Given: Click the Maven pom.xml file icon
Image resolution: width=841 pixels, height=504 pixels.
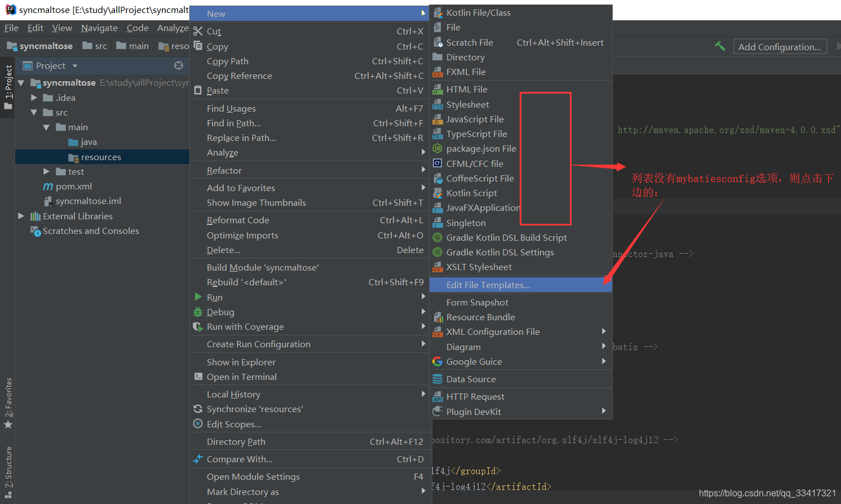Looking at the screenshot, I should [48, 187].
